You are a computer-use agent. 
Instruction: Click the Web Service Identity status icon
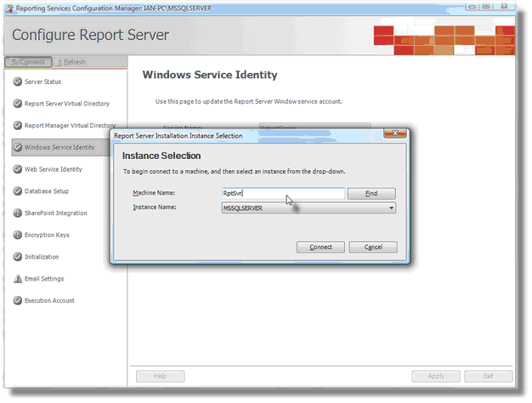coord(17,169)
